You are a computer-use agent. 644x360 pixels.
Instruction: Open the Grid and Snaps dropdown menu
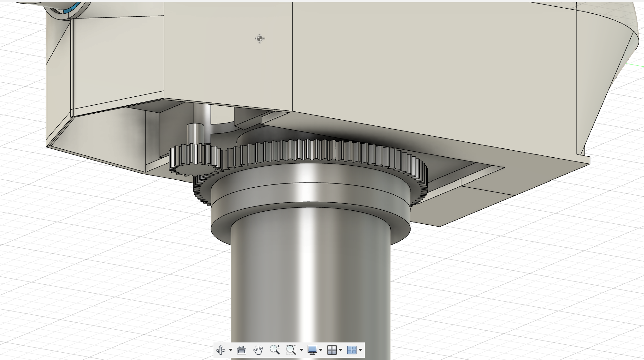341,350
